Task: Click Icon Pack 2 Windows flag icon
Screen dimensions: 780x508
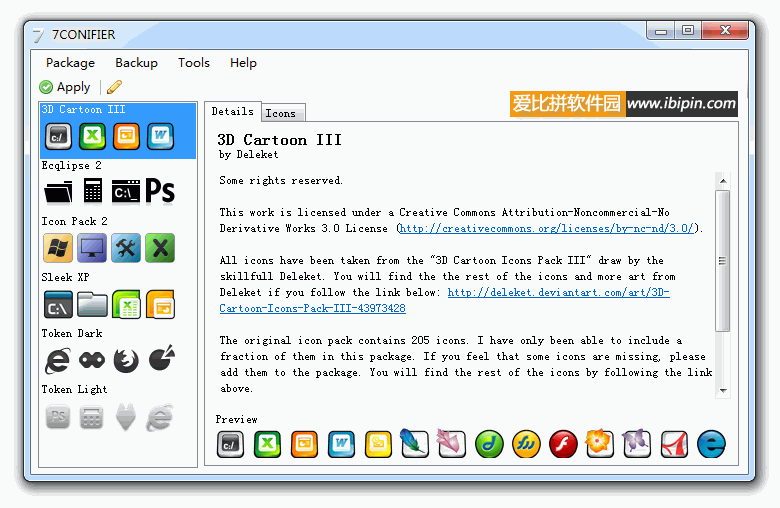Action: (58, 248)
